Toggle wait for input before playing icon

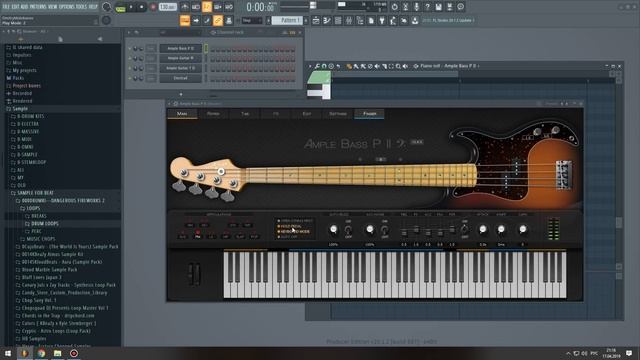(196, 7)
